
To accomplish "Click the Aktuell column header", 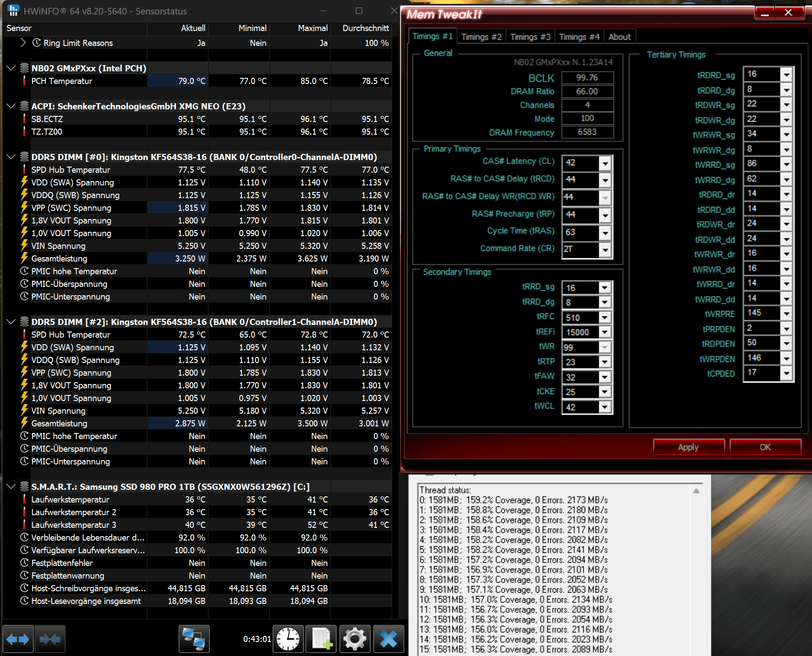I will (x=178, y=28).
